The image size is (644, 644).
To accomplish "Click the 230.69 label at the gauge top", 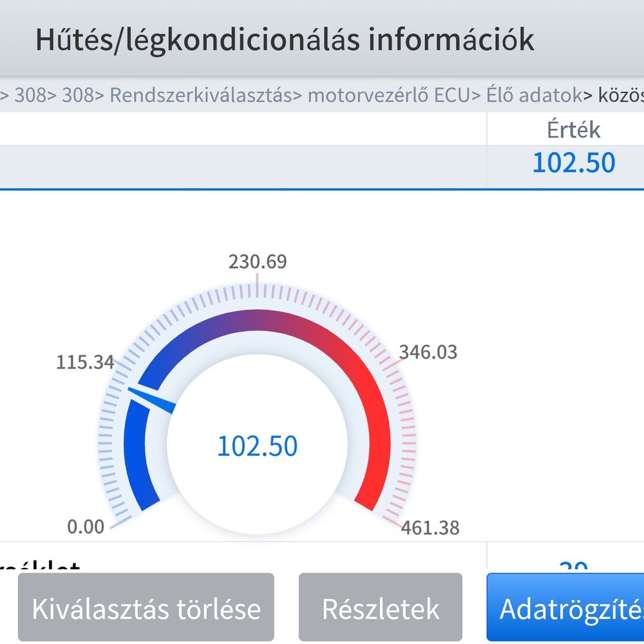I will tap(258, 262).
